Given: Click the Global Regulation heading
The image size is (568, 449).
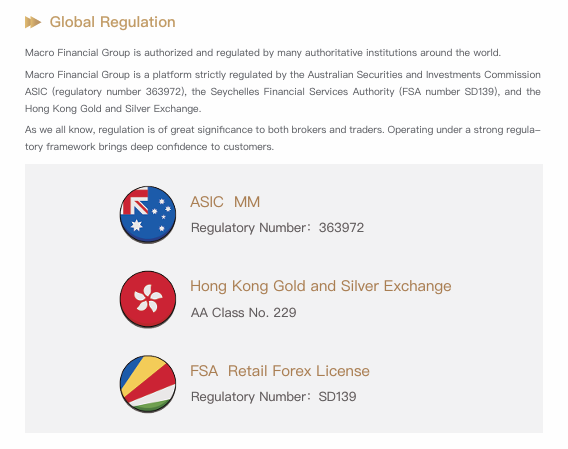Looking at the screenshot, I should pyautogui.click(x=112, y=22).
